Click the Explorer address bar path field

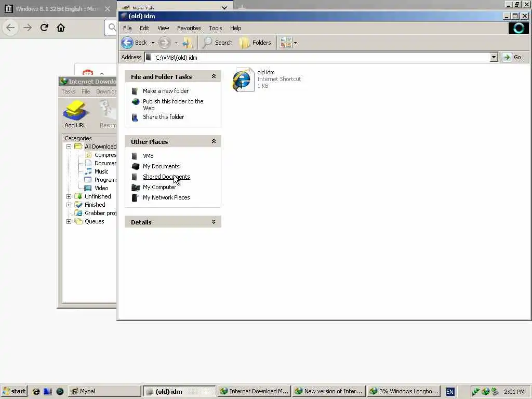click(x=317, y=57)
